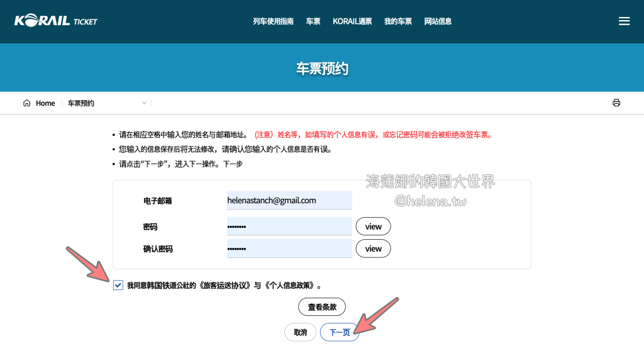Open the 网站信息 menu
The height and width of the screenshot is (348, 644).
coord(438,21)
